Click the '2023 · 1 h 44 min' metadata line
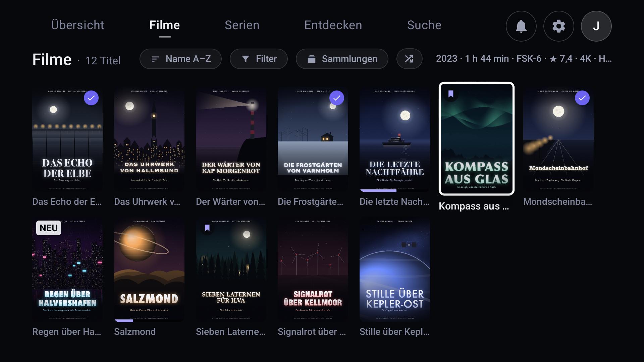The height and width of the screenshot is (362, 644). [524, 59]
